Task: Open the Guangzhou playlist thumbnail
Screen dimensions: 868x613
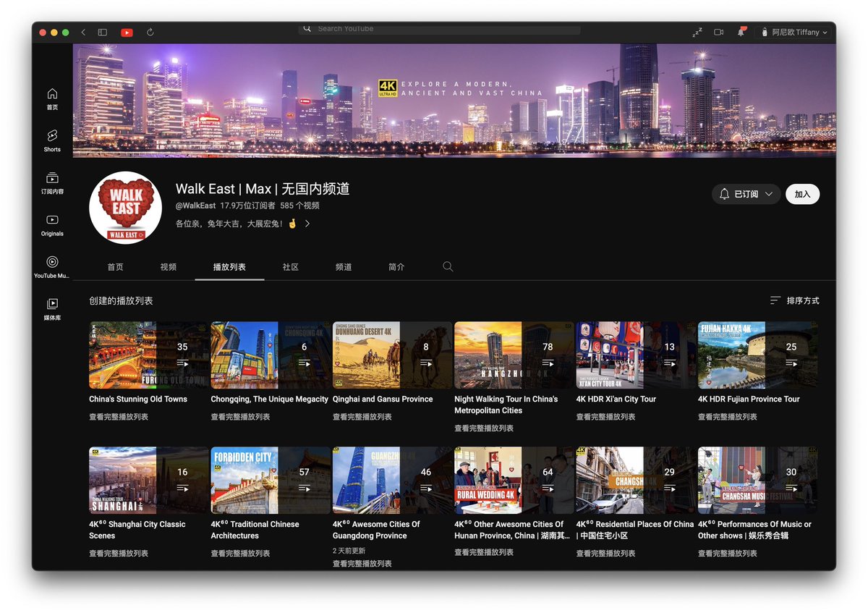Action: 392,480
